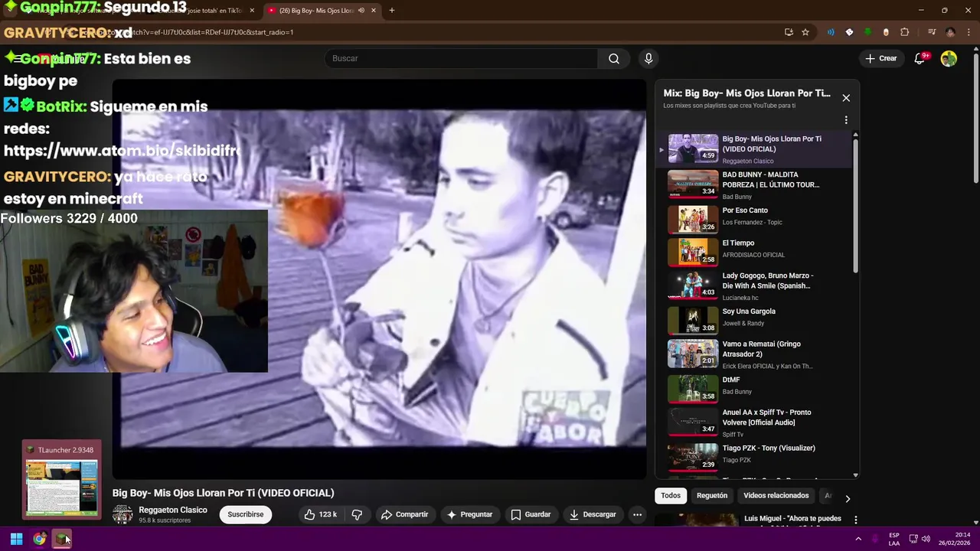Click the TLauncher 2.9348 window preview
The image size is (980, 551).
point(61,478)
